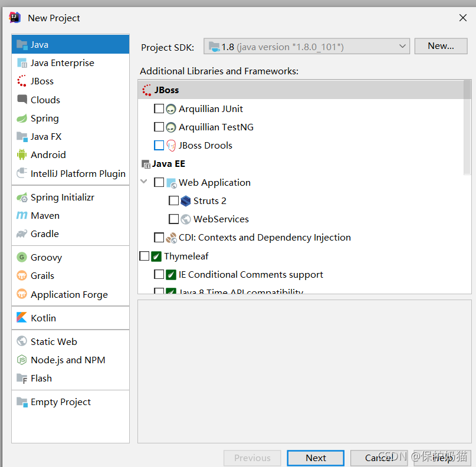Click the Cancel button
Viewport: 476px width, 467px height.
point(379,458)
